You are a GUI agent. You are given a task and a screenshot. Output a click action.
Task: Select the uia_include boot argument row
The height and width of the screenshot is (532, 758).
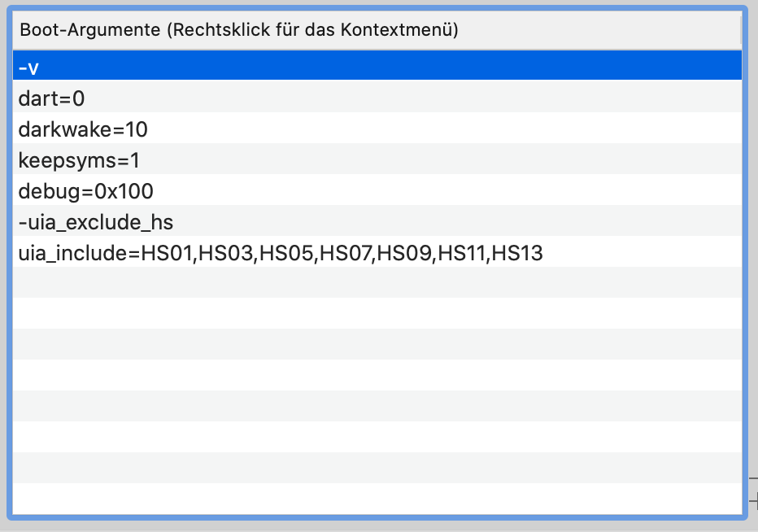coord(244,253)
